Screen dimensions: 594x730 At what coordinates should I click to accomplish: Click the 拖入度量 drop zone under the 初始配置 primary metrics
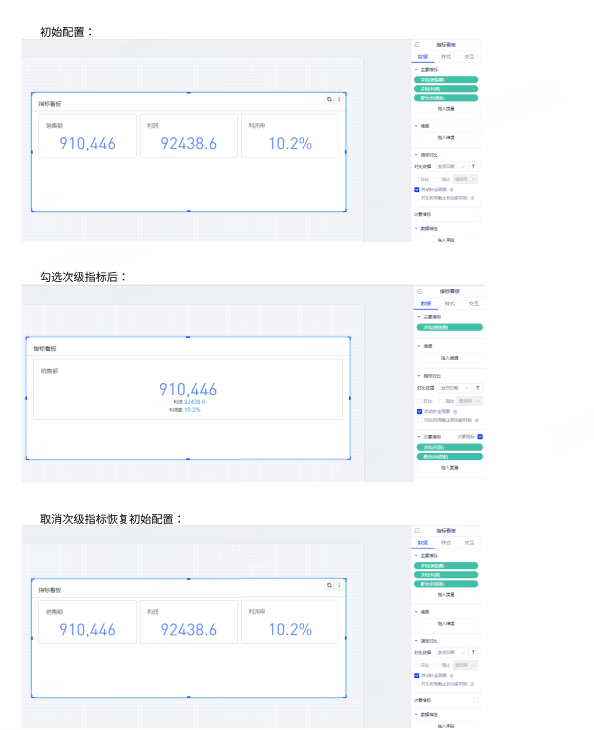point(446,108)
